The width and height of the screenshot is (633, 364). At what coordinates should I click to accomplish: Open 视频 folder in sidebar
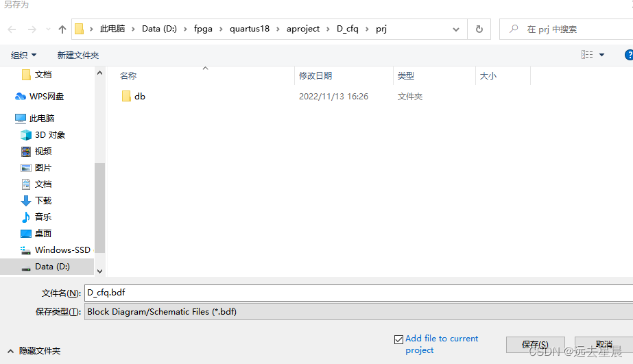[43, 151]
